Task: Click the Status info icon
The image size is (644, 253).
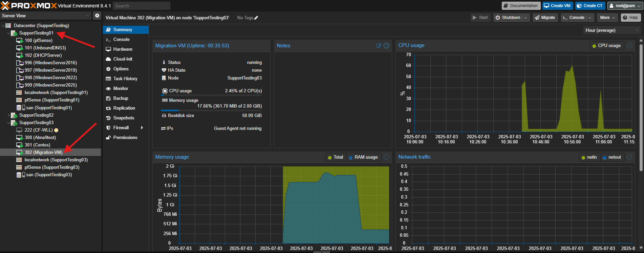Action: 164,62
